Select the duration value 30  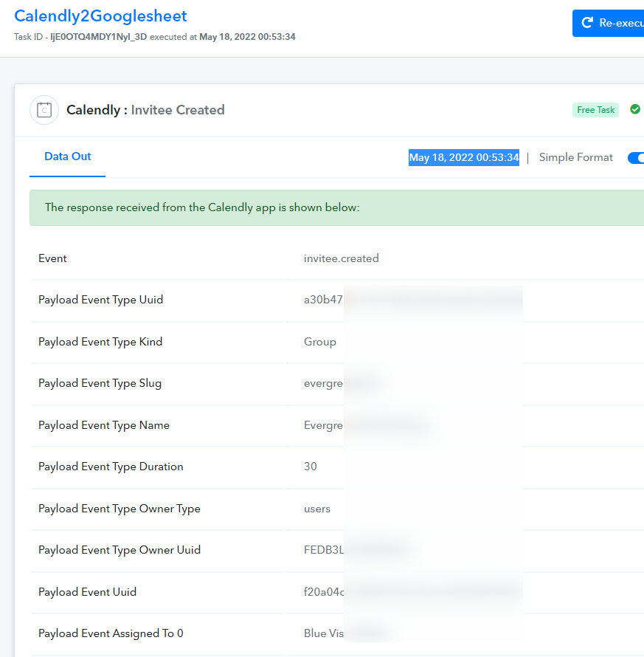pyautogui.click(x=311, y=467)
